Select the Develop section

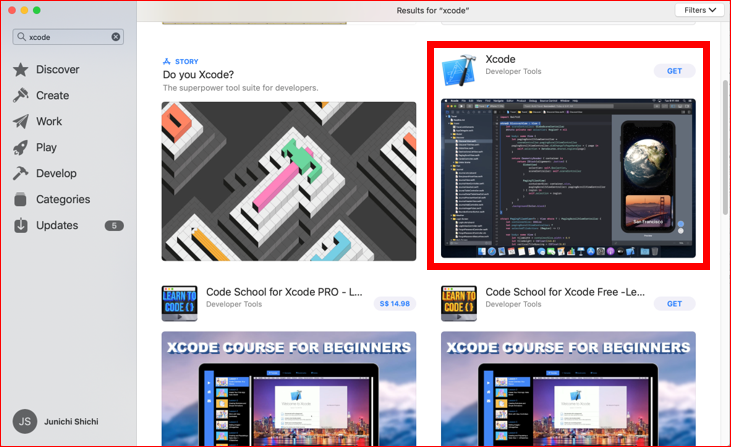click(56, 173)
